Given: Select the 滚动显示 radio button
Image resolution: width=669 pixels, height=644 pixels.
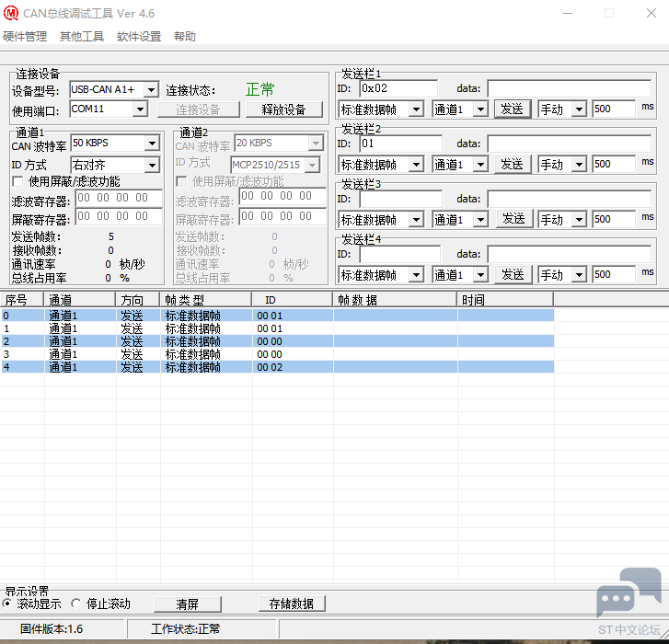Looking at the screenshot, I should point(7,604).
